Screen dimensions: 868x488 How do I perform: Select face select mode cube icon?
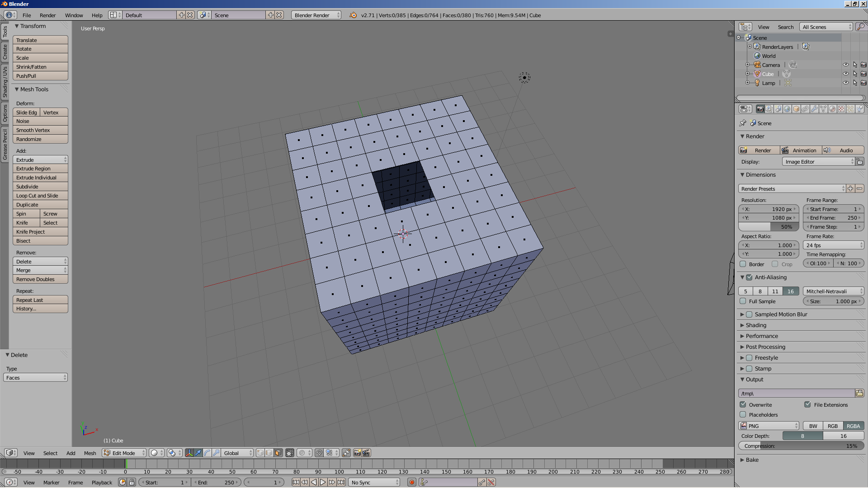(278, 453)
